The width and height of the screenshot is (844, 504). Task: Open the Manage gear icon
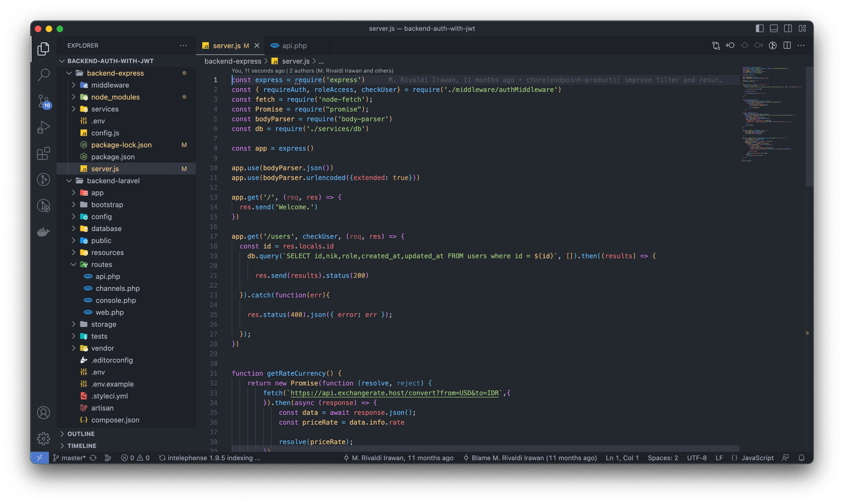coord(43,439)
